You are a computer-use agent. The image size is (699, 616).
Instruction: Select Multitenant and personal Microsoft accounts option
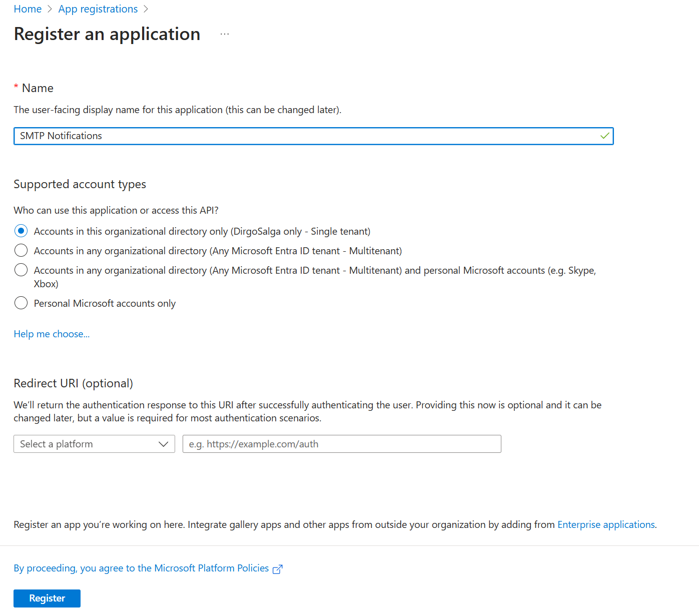tap(21, 270)
